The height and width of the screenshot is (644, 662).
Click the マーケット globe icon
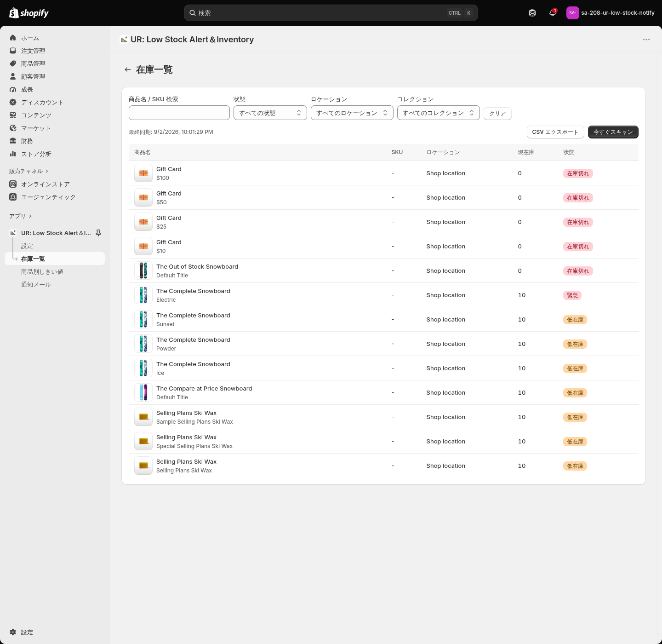coord(13,128)
